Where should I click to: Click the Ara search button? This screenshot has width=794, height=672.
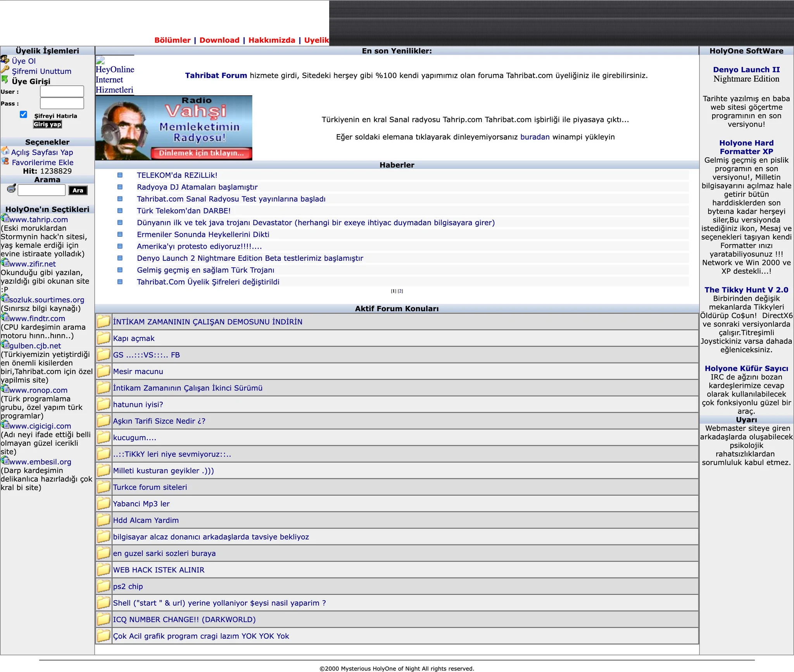(78, 190)
